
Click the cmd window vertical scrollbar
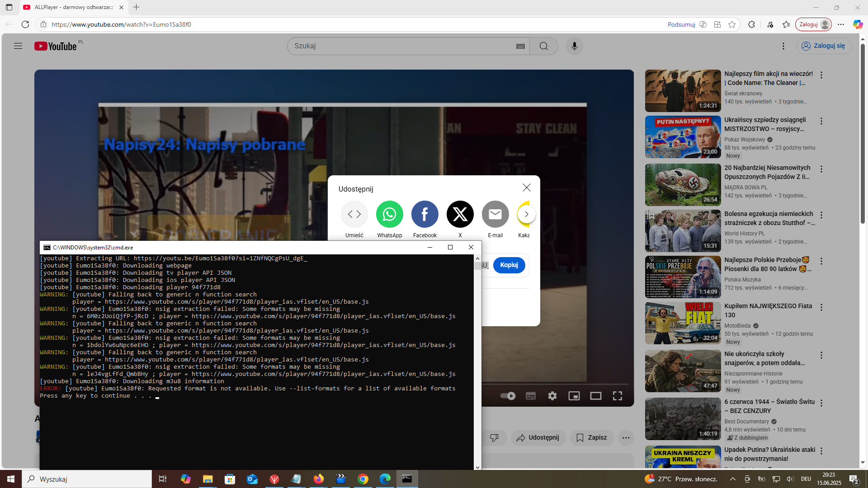[477, 266]
